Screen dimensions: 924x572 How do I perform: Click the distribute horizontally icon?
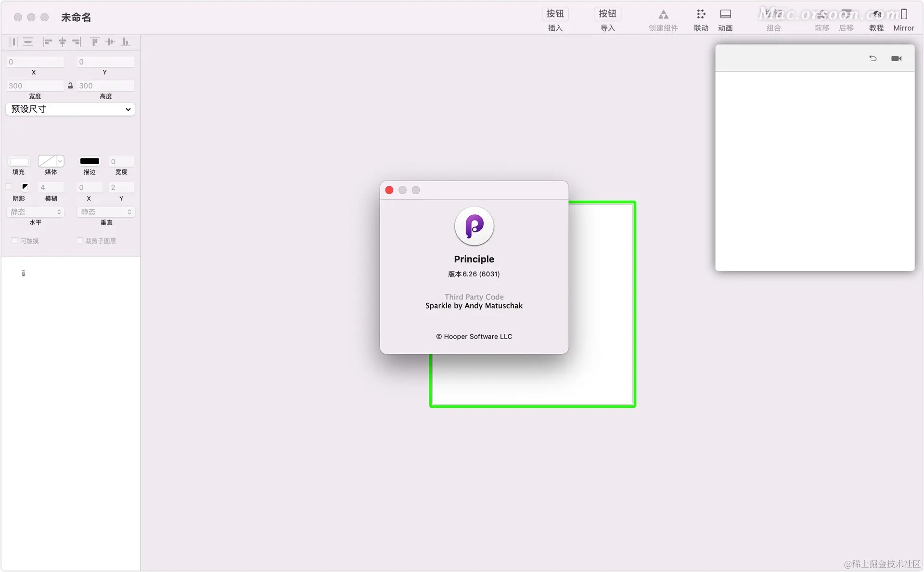click(13, 42)
